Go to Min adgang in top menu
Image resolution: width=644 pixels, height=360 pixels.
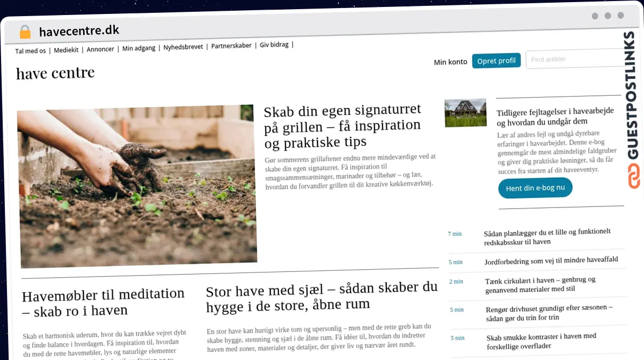(138, 48)
